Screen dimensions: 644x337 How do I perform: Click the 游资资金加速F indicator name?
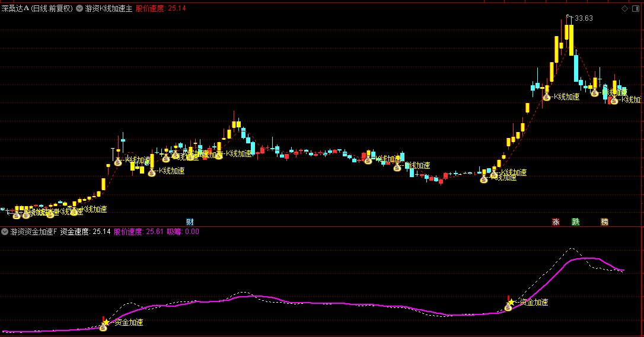(34, 232)
